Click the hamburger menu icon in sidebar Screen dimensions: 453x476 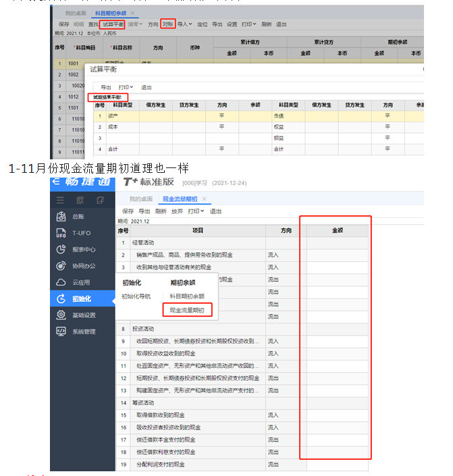pyautogui.click(x=60, y=201)
